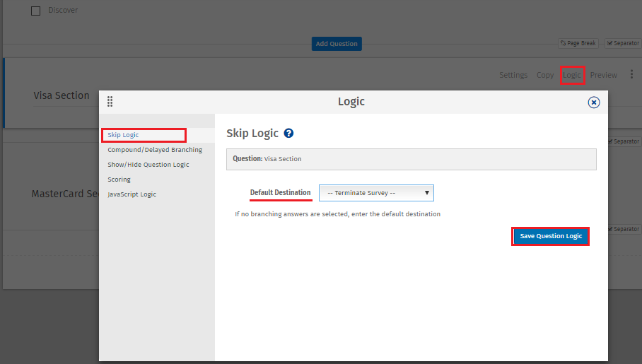Select JavaScript Logic in sidebar

click(x=132, y=194)
